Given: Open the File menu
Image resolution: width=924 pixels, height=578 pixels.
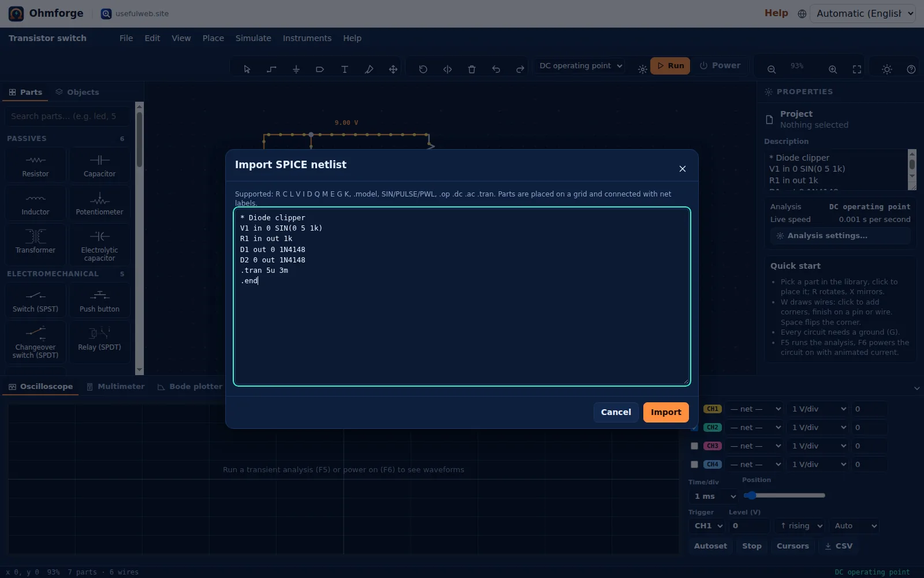Looking at the screenshot, I should 126,38.
